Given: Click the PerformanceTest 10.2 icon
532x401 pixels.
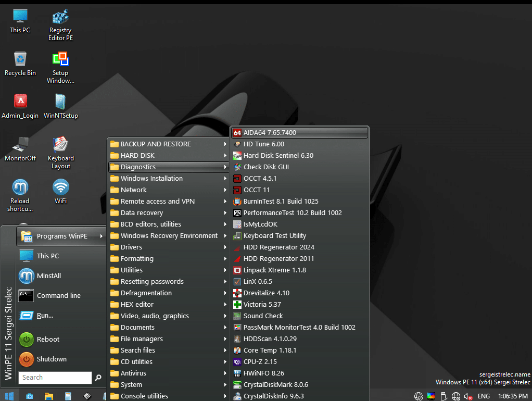Looking at the screenshot, I should 237,213.
